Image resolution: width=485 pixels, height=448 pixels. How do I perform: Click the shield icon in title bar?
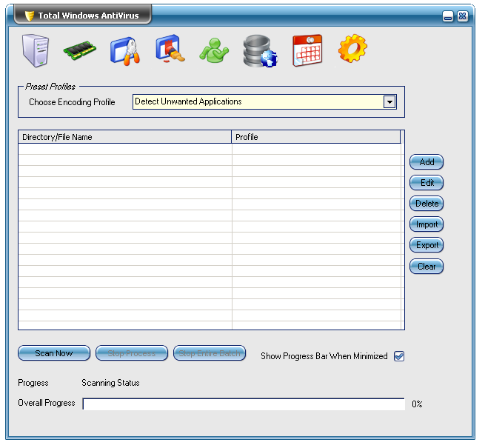click(30, 16)
